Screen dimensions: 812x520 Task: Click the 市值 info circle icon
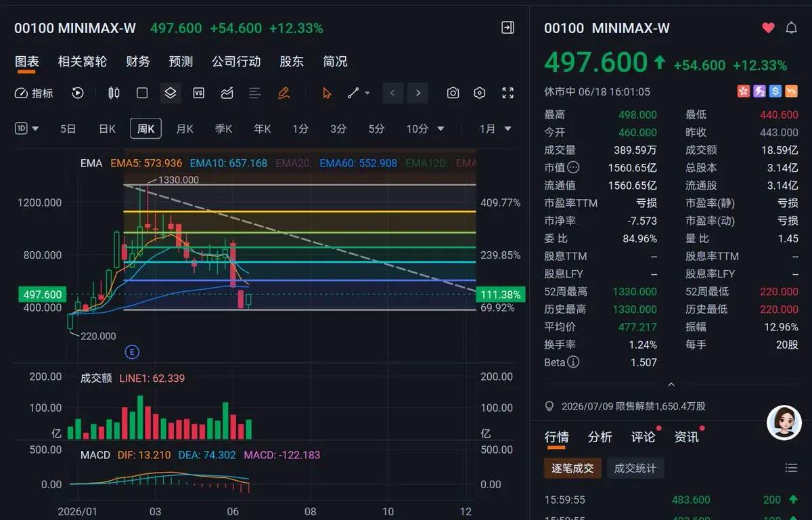point(573,167)
